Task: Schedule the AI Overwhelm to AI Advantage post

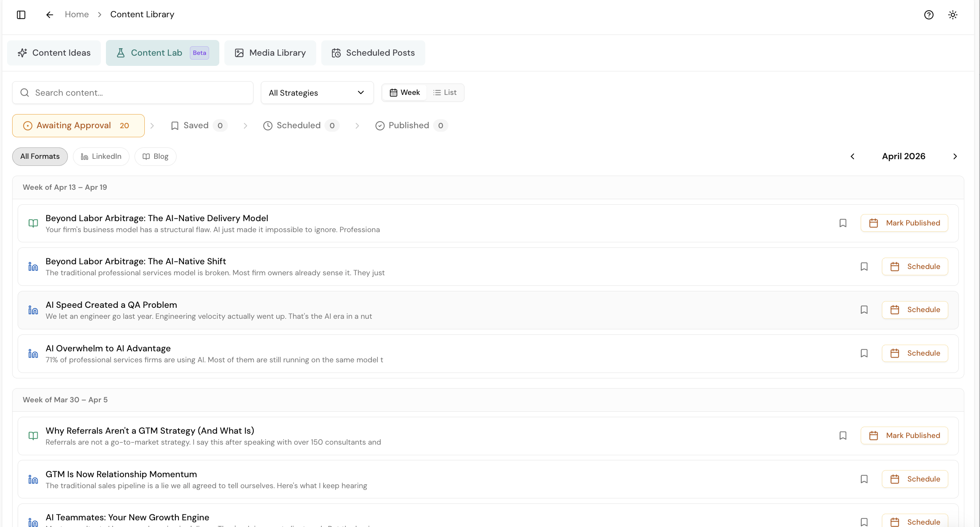Action: 915,353
